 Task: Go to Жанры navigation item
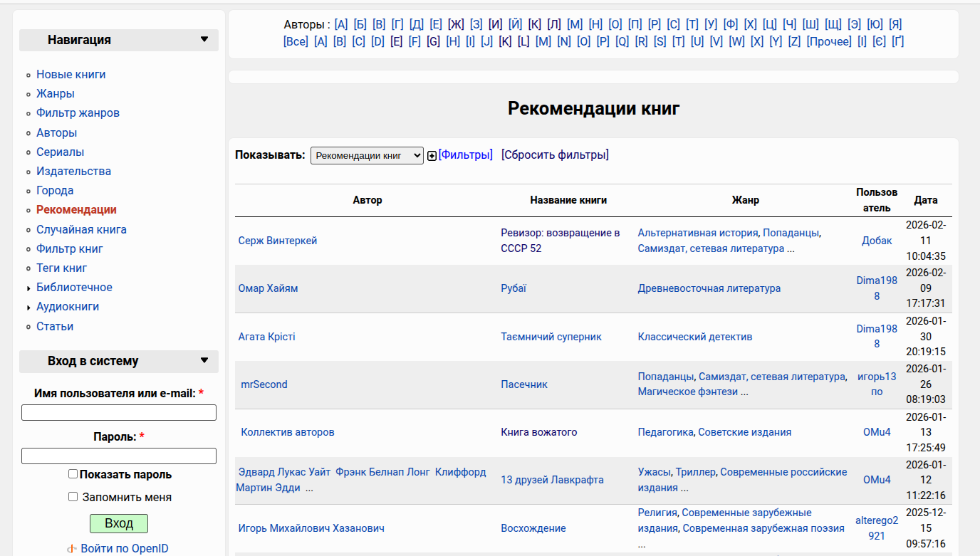pos(55,94)
